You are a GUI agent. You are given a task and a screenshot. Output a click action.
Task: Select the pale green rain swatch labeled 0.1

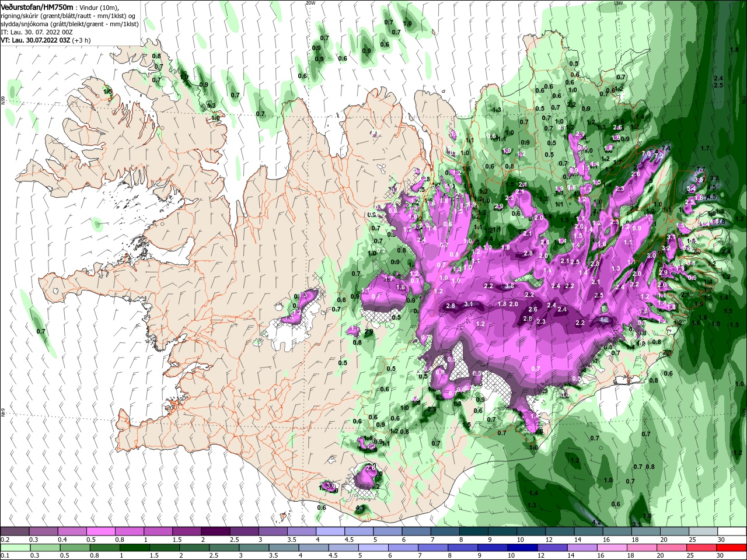pyautogui.click(x=15, y=548)
